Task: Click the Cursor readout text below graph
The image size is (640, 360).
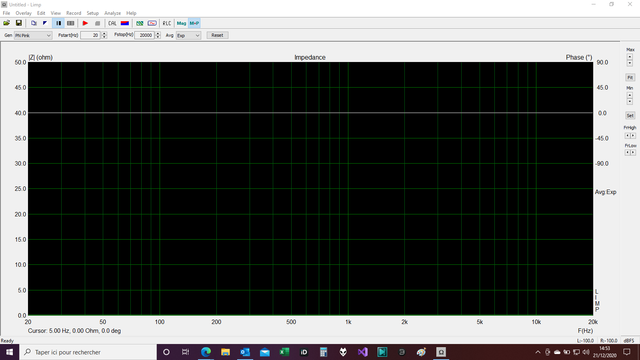Action: [74, 331]
